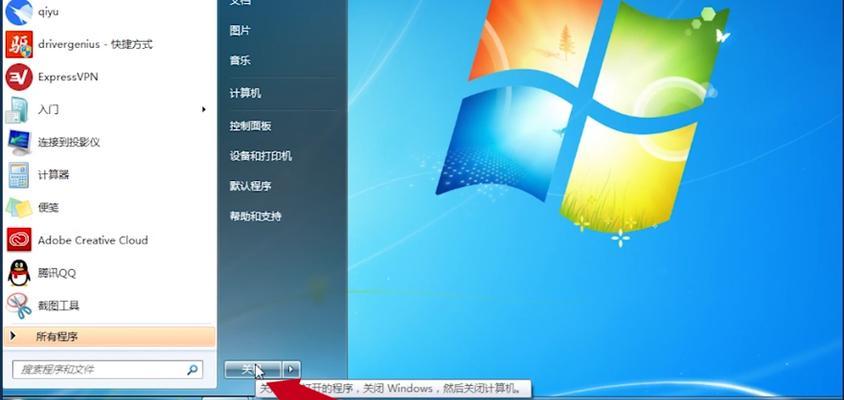Select the Adobe Creative Cloud label
The height and width of the screenshot is (400, 844).
(93, 240)
